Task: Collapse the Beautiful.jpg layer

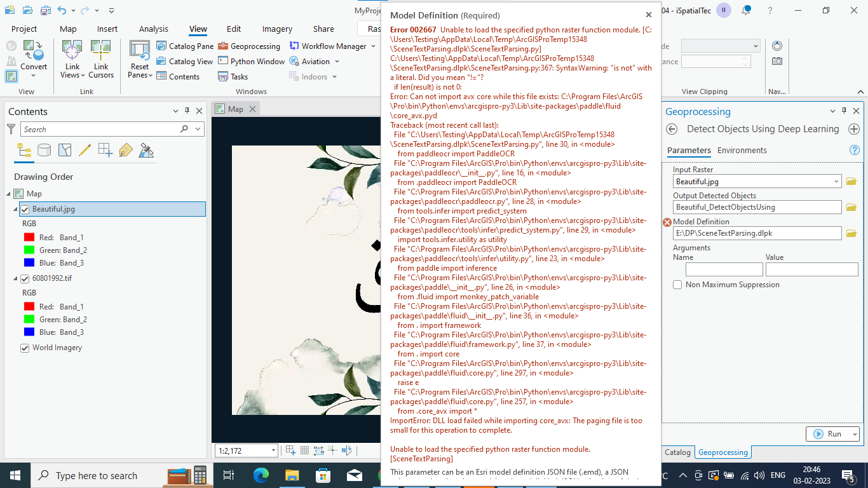Action: [x=15, y=209]
